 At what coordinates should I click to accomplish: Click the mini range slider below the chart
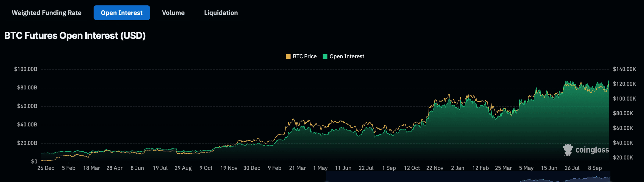click(468, 177)
